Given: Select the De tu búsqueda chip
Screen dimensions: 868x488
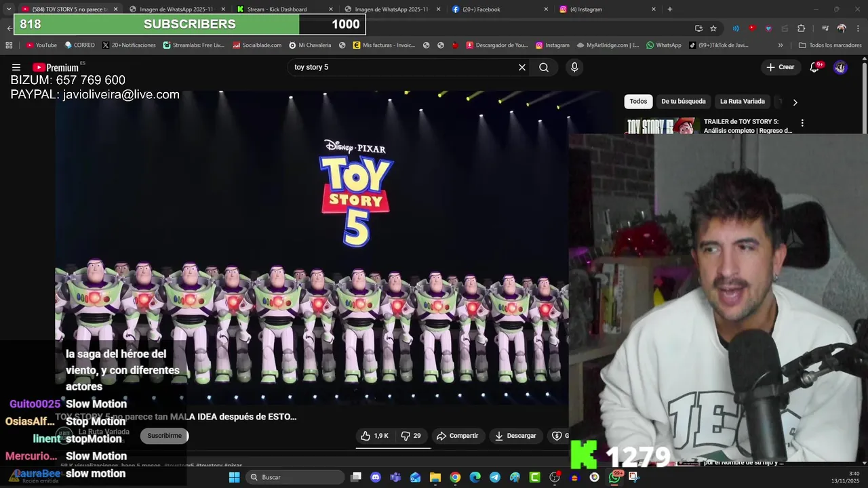Looking at the screenshot, I should tap(684, 102).
